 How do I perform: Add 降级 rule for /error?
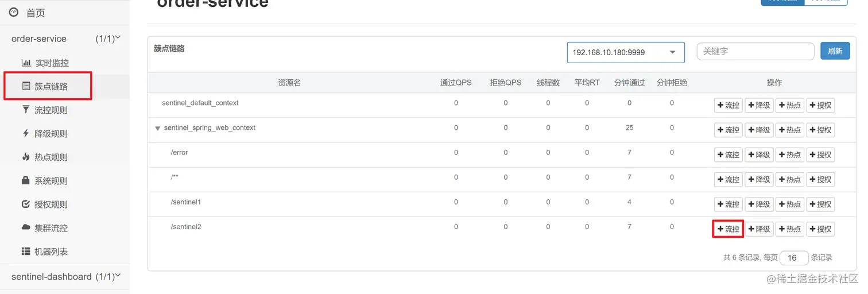(x=759, y=155)
